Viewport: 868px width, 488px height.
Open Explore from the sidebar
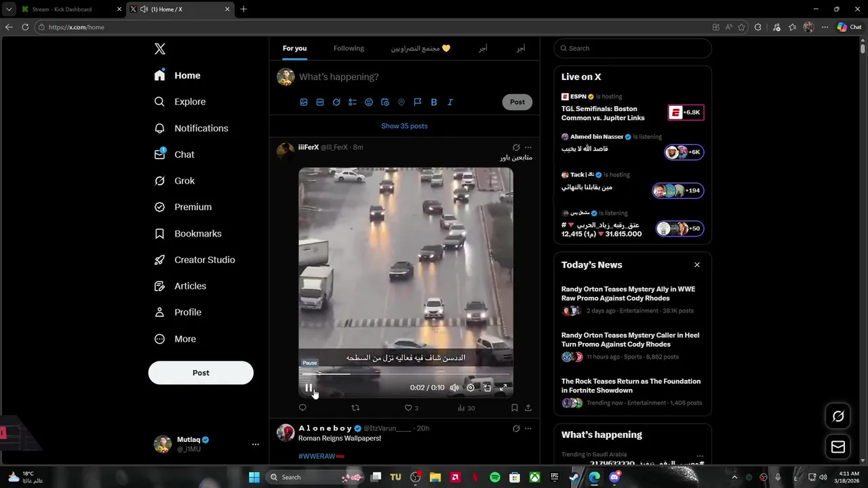(180, 102)
